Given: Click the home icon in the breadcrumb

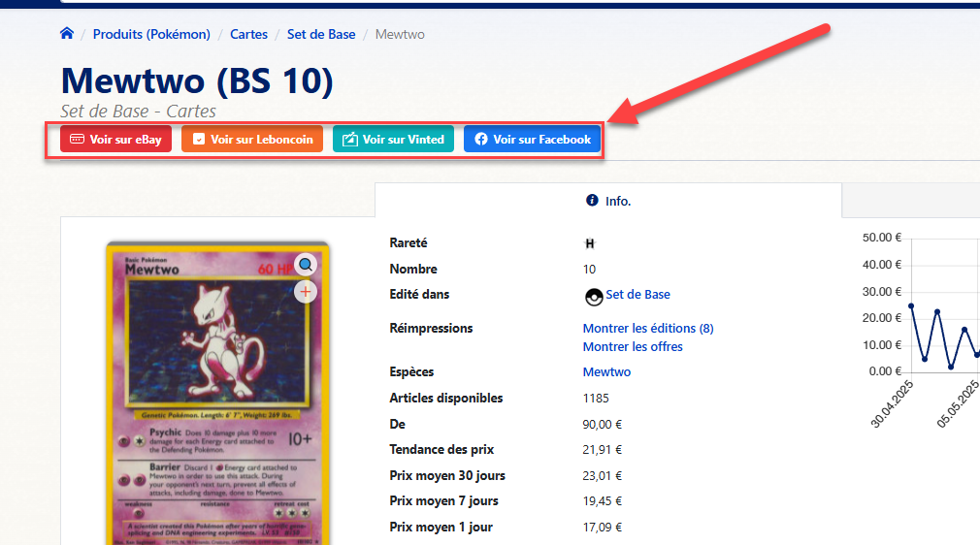Looking at the screenshot, I should [67, 34].
